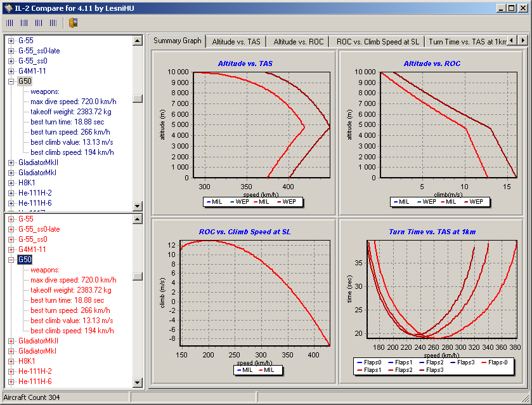
Task: Select red 'best turn speed: 266 km/h' row
Action: pos(70,311)
